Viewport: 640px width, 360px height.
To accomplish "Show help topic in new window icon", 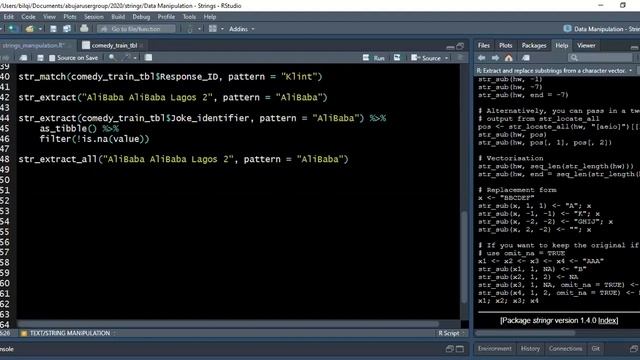I will pos(526,58).
